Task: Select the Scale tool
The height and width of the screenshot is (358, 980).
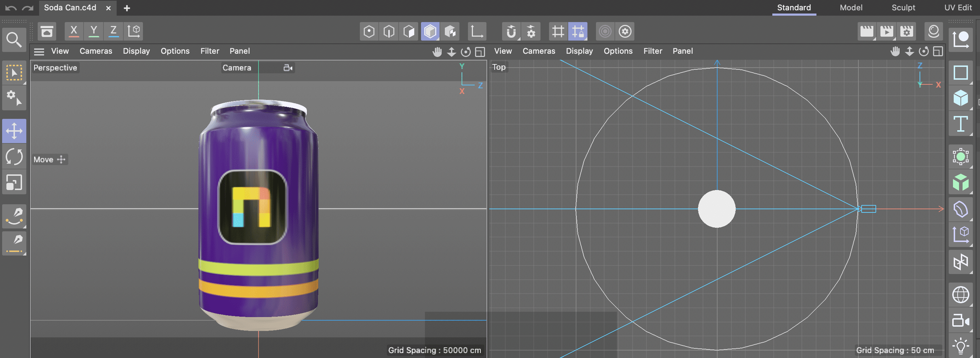Action: pyautogui.click(x=14, y=182)
